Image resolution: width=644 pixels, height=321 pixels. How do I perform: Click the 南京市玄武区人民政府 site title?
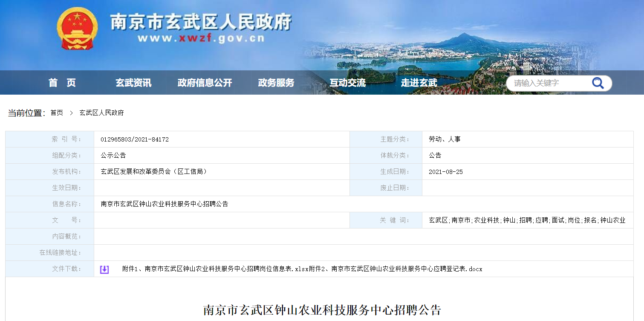tap(201, 21)
